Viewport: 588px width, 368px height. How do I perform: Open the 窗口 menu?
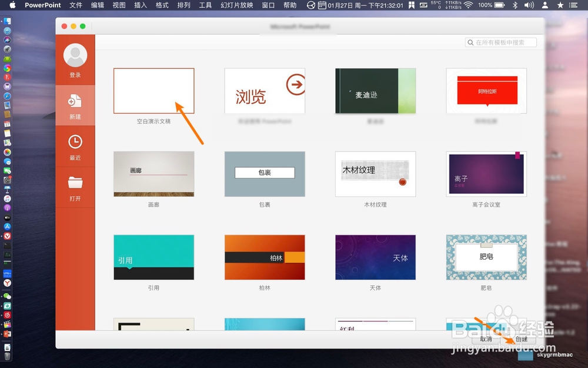coord(269,5)
